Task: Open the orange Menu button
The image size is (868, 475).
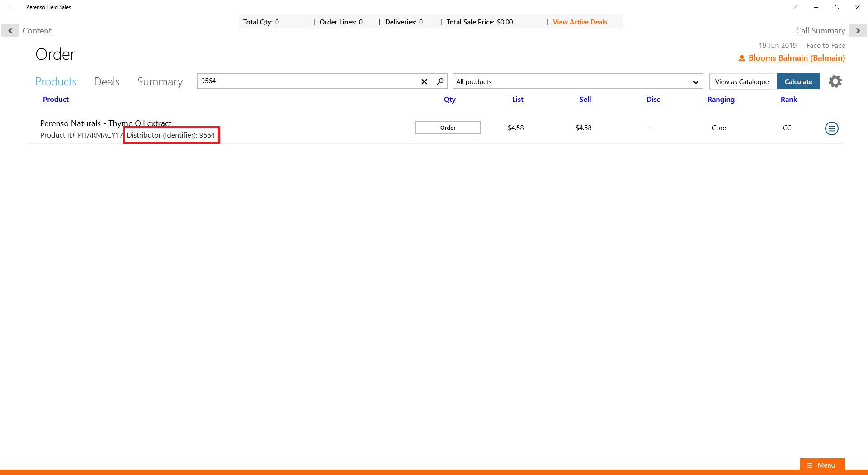Action: coord(822,465)
